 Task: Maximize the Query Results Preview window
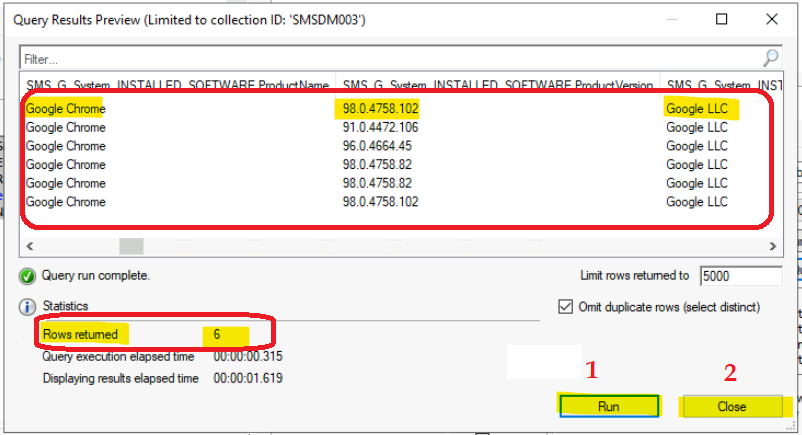[721, 19]
